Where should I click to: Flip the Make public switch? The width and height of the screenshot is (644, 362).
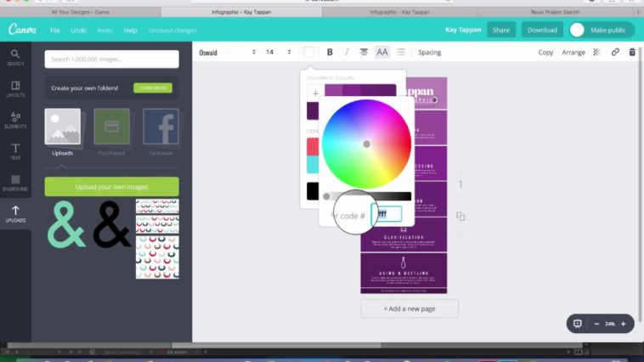tap(578, 30)
